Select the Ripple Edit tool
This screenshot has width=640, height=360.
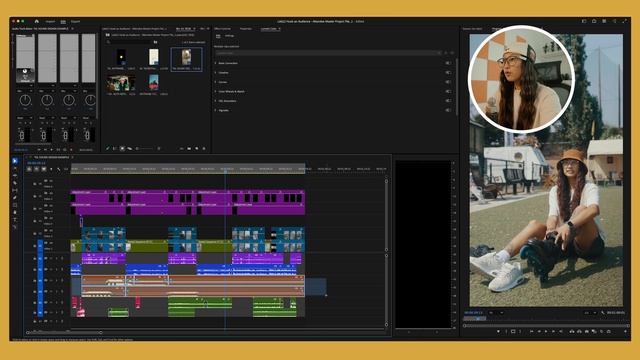[15, 176]
